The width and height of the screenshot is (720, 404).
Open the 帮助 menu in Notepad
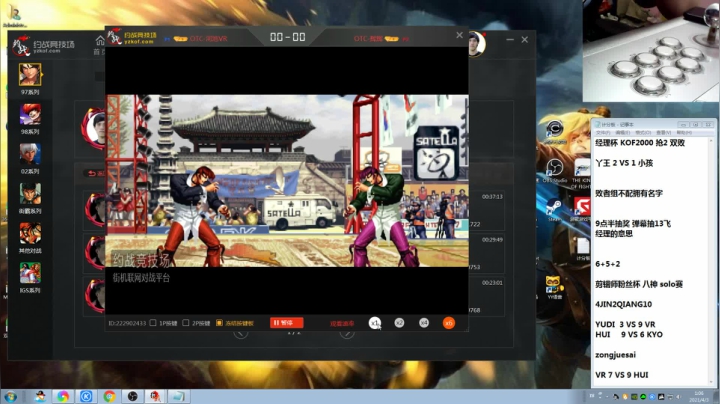click(x=683, y=133)
